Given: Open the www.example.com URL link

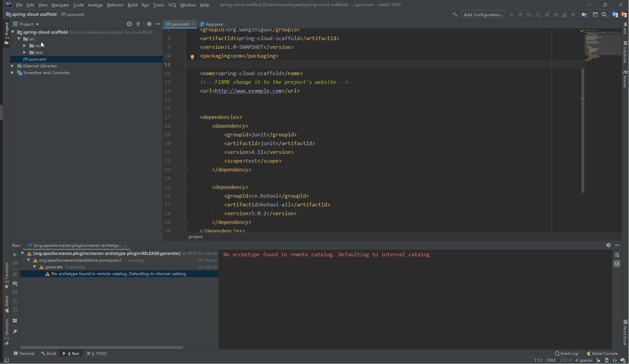Looking at the screenshot, I should (248, 91).
